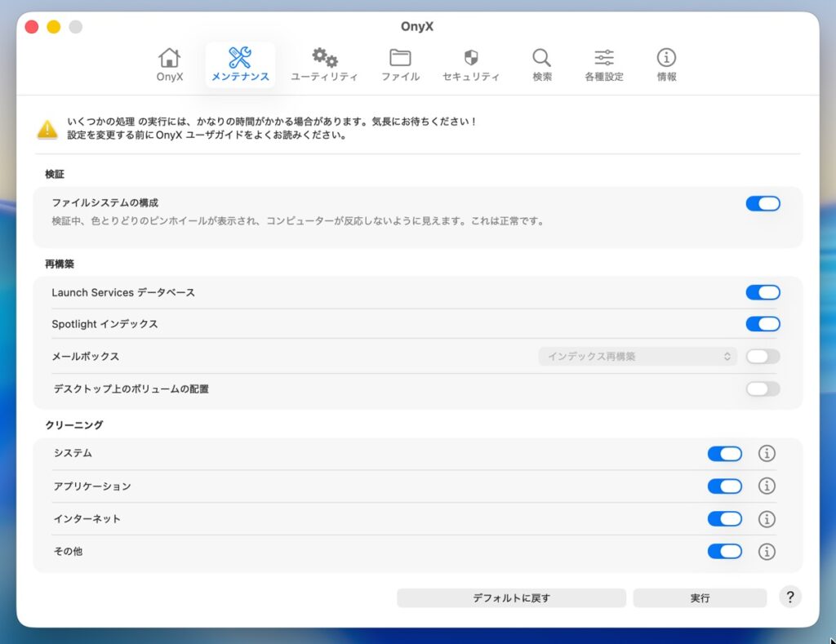Click the 実行 button

[x=700, y=598]
